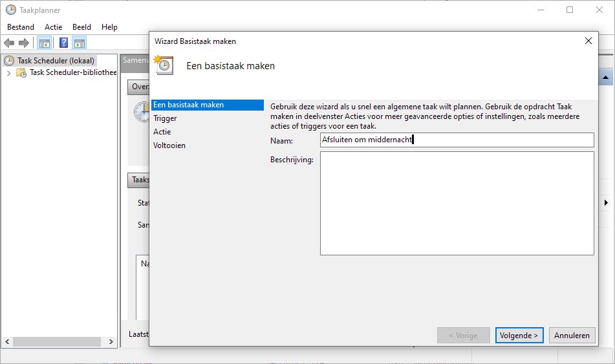Screen dimensions: 615x364
Task: Open the Beeld menu
Action: tap(81, 27)
